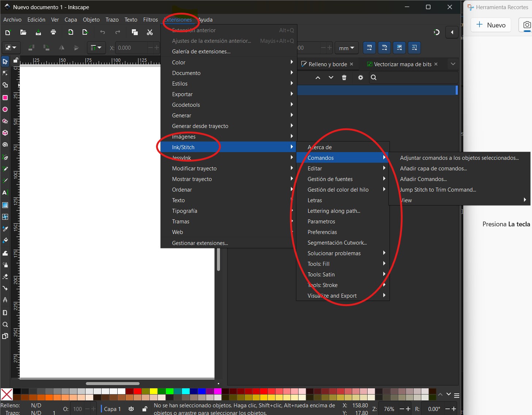Select the Calligraphy tool
This screenshot has height=415, width=532.
(x=5, y=181)
